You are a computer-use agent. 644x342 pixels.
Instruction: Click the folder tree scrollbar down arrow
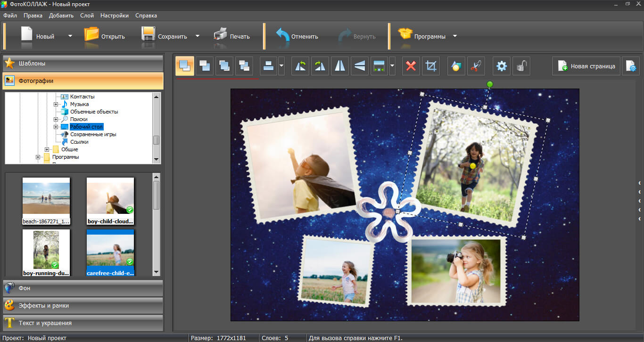coord(157,160)
